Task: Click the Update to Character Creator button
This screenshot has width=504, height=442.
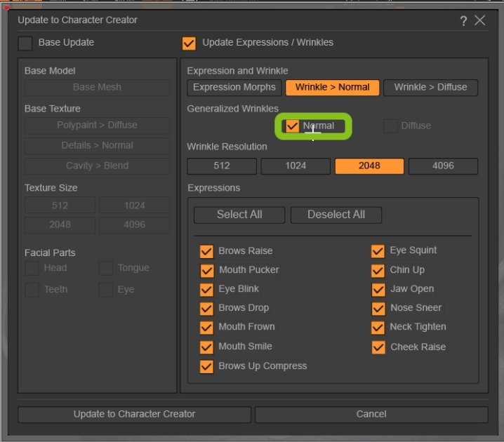Action: [x=134, y=415]
